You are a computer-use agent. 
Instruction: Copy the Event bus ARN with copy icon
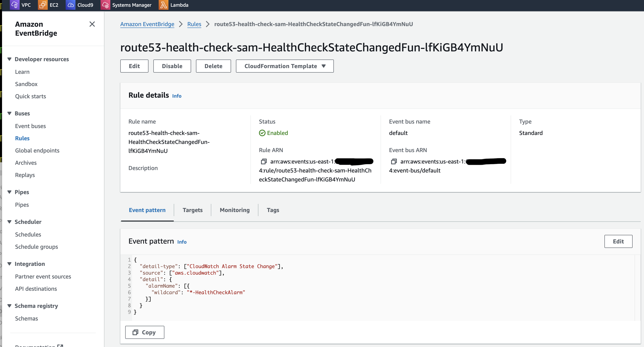pyautogui.click(x=394, y=161)
